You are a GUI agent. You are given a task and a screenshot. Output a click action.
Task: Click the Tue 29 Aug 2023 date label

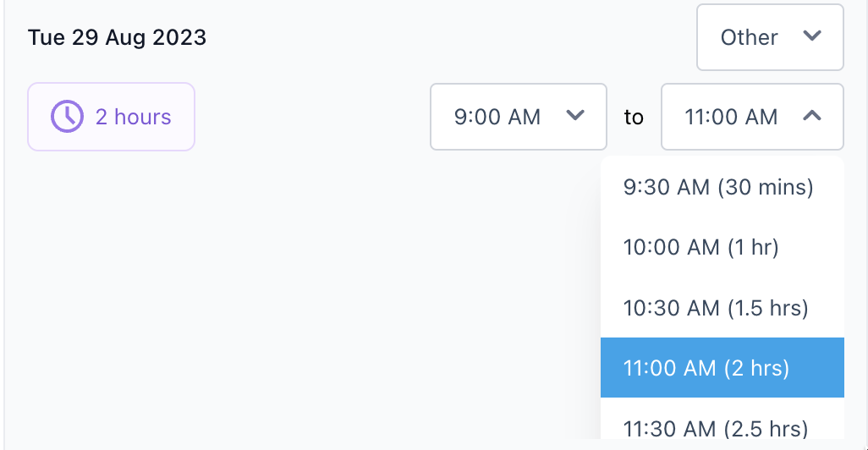[117, 37]
